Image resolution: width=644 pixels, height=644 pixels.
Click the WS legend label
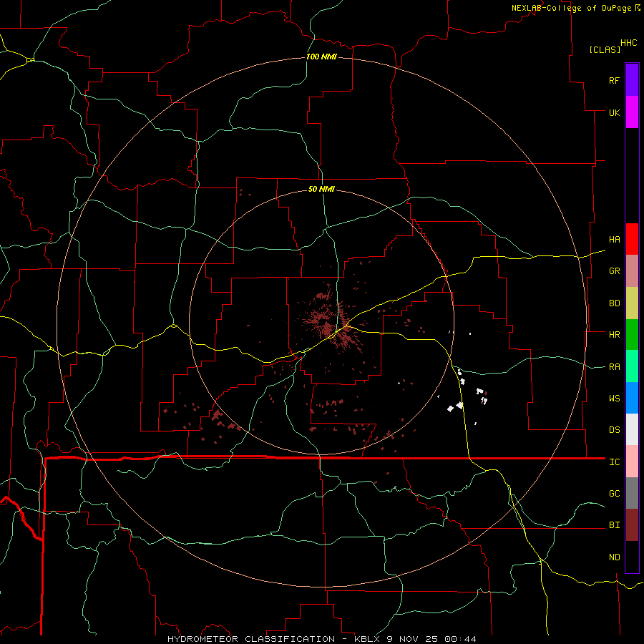614,399
